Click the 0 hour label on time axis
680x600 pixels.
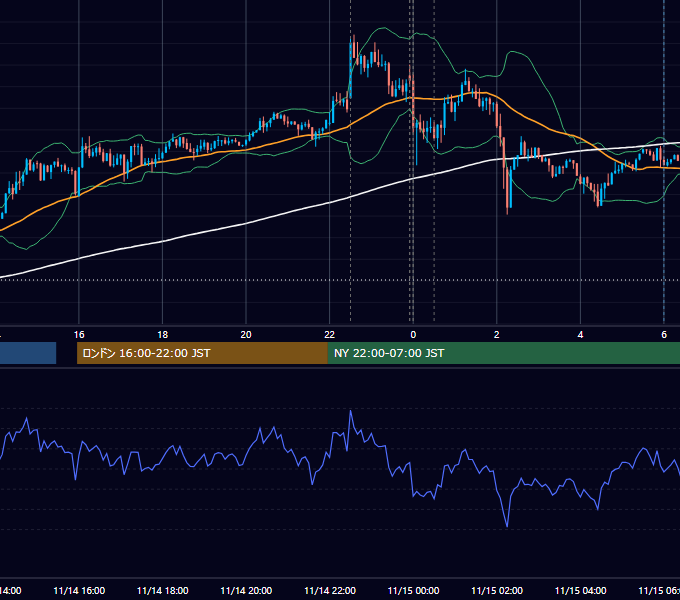pyautogui.click(x=413, y=335)
